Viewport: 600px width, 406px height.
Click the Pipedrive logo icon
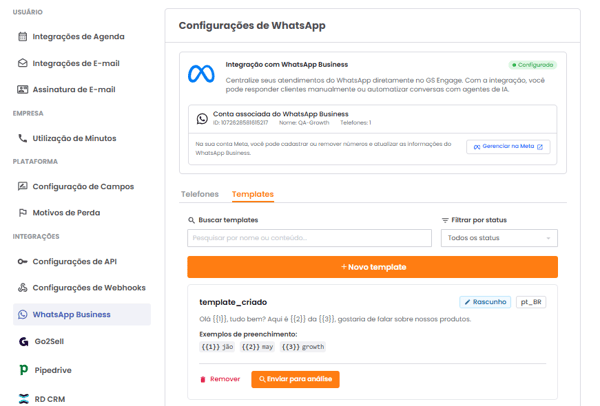(x=23, y=370)
